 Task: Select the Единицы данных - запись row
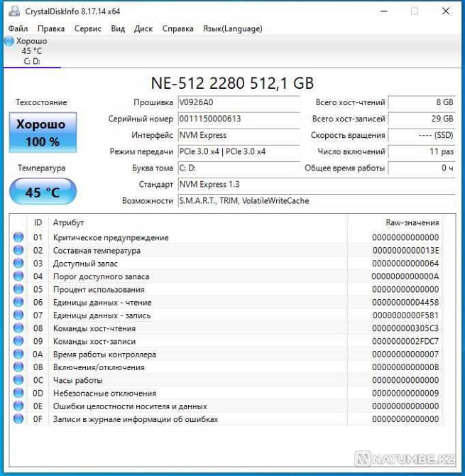pos(226,315)
